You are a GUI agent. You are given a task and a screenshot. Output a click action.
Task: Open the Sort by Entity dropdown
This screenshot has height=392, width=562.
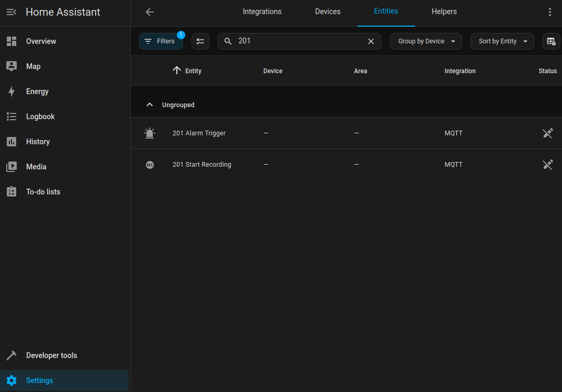click(x=502, y=41)
